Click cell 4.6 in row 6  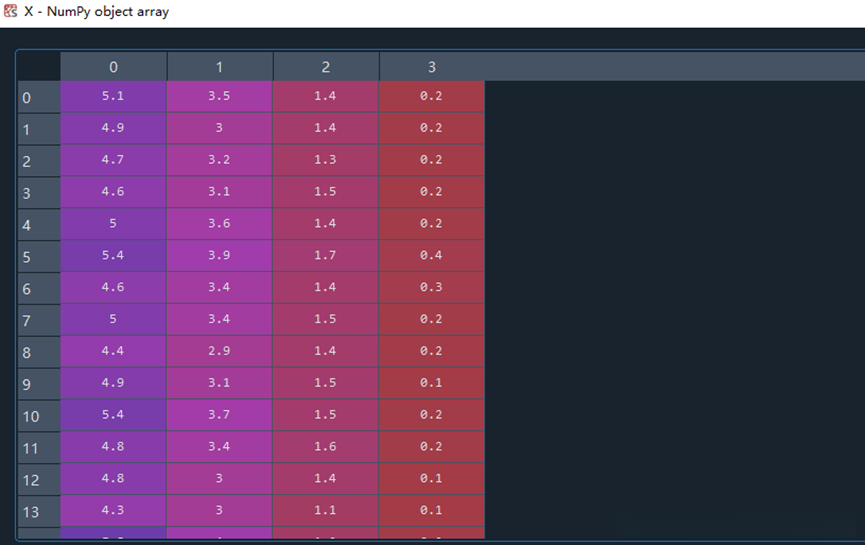[x=113, y=288]
